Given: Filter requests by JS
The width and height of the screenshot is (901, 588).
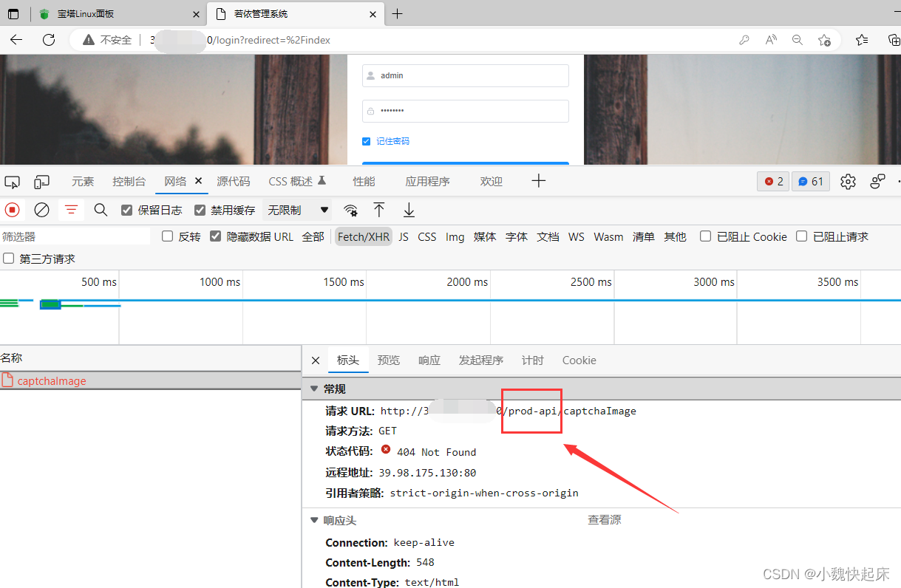Looking at the screenshot, I should pos(404,237).
